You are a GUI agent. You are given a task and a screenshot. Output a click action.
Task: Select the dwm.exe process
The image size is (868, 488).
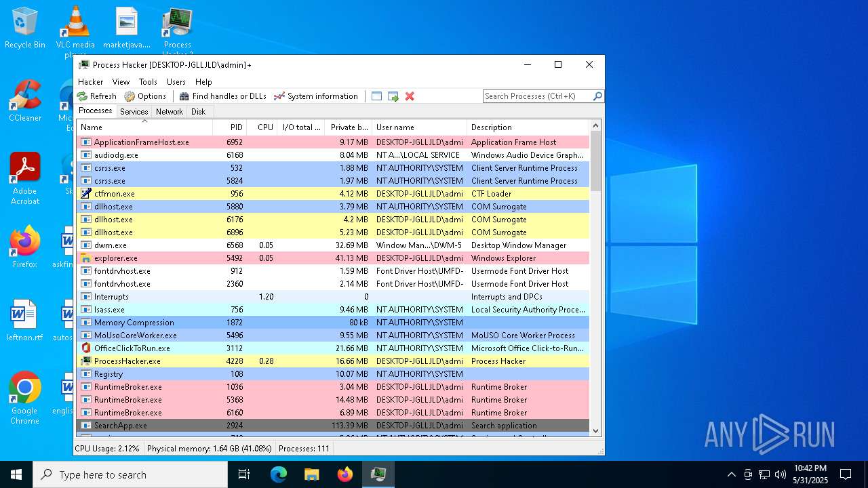point(333,245)
